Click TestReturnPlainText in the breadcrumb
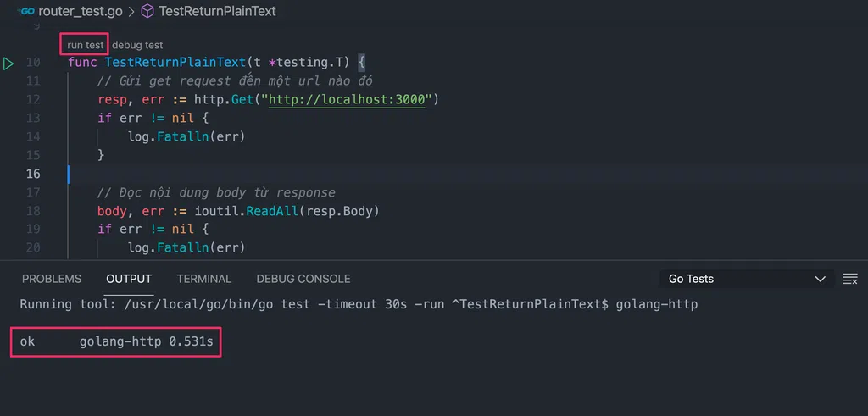 click(217, 11)
